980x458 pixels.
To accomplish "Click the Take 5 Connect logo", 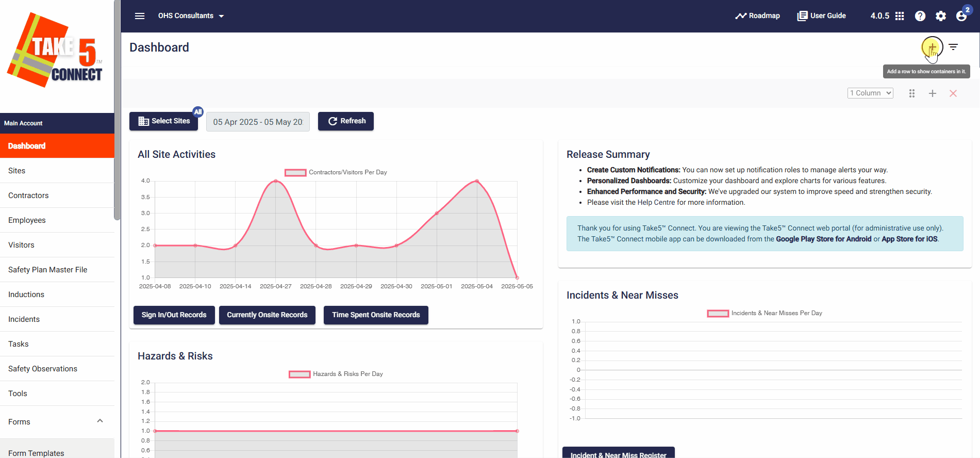I will tap(56, 50).
